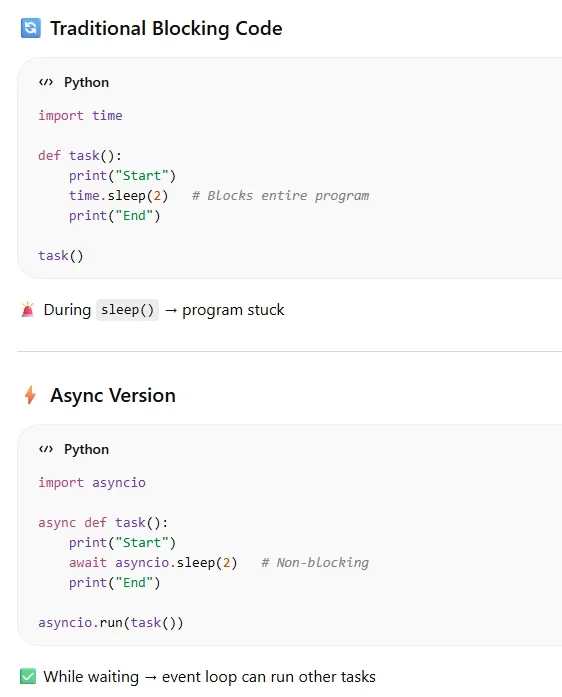Click the lightning bolt emoji next to Async Version
This screenshot has height=697, width=562.
pyautogui.click(x=30, y=395)
